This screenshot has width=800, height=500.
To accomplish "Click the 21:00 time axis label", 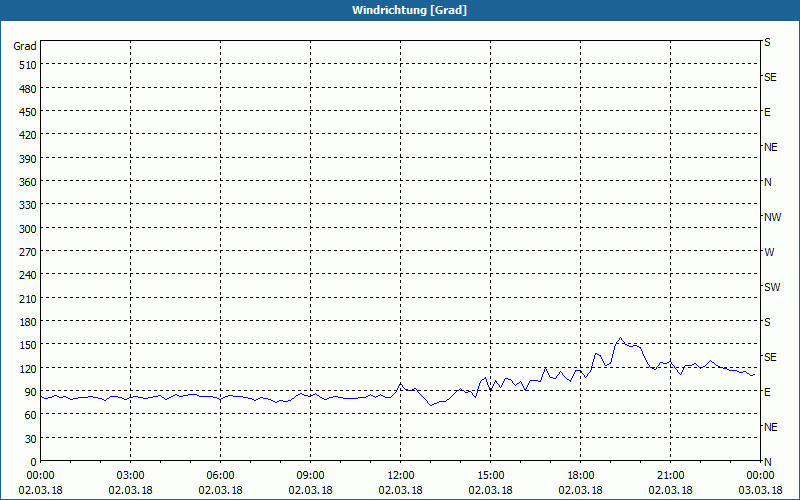I will tap(670, 476).
